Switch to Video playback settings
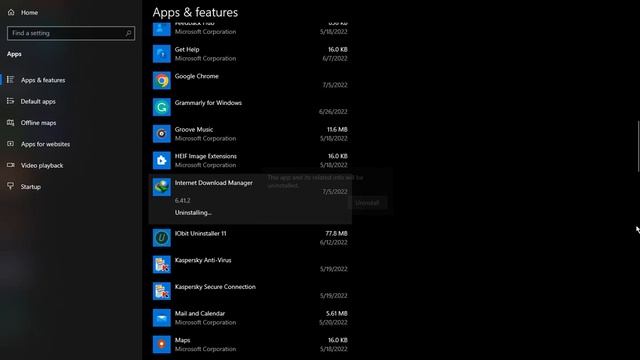Screen dimensions: 640x360 (x=42, y=165)
